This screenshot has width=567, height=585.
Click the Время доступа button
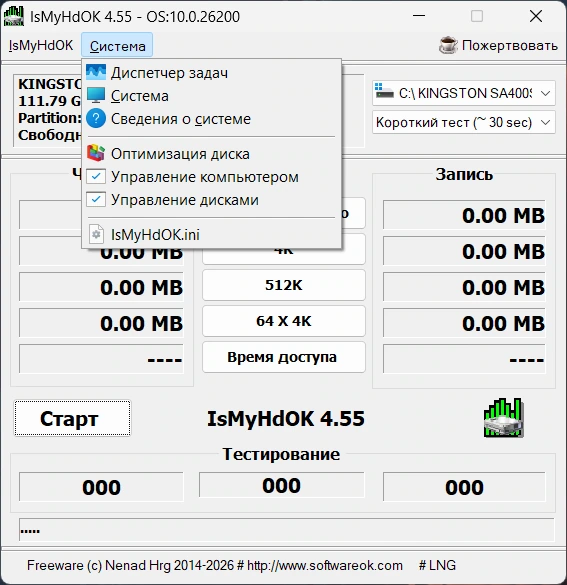(284, 357)
